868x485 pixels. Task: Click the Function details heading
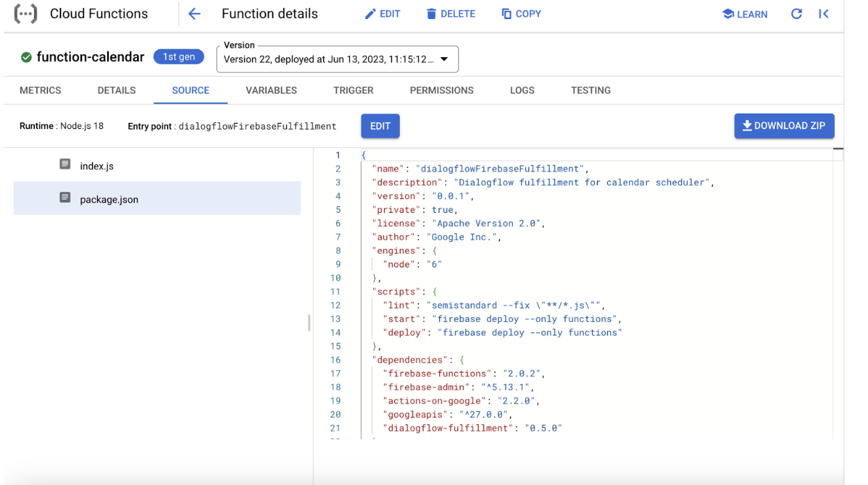[270, 14]
